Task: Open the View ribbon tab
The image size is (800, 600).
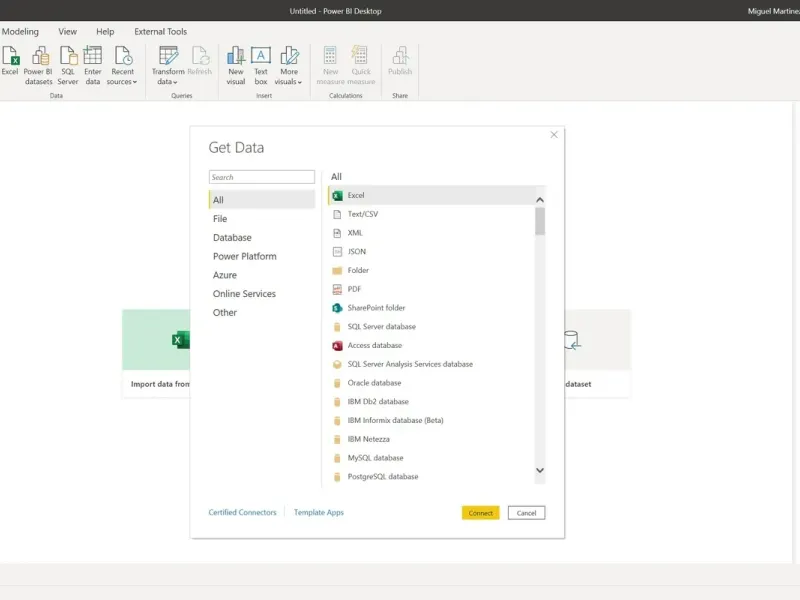Action: [x=67, y=32]
